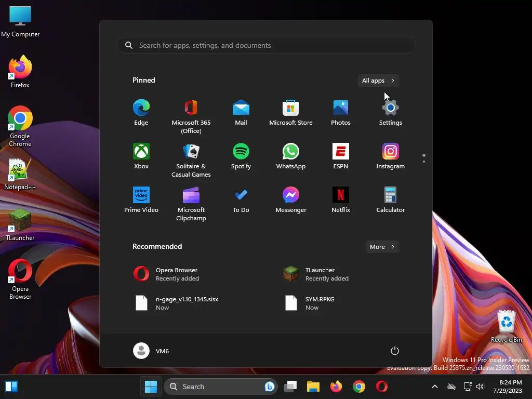This screenshot has width=532, height=399.
Task: Open Microsoft Store
Action: click(291, 113)
